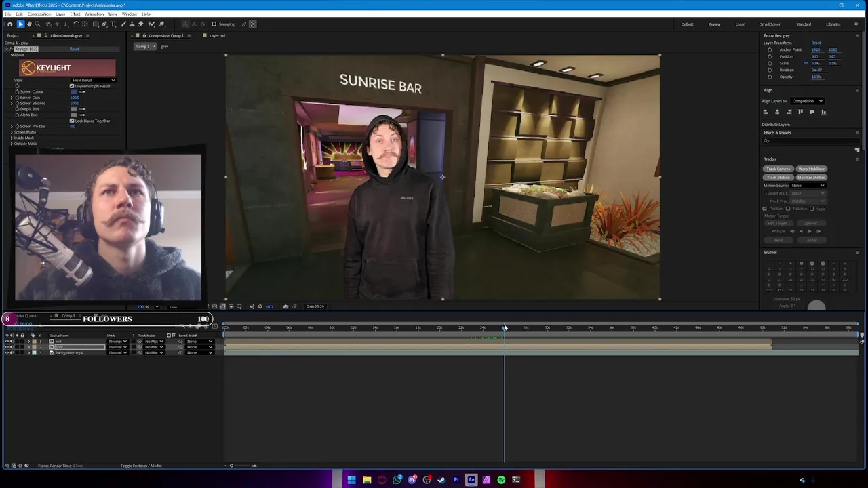868x488 pixels.
Task: Reset the Keylight effect
Action: (x=74, y=49)
